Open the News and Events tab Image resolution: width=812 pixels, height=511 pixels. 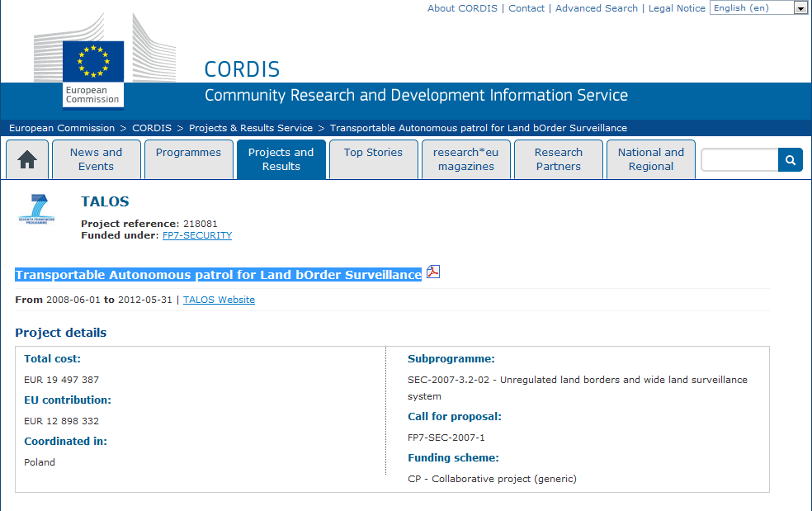97,159
